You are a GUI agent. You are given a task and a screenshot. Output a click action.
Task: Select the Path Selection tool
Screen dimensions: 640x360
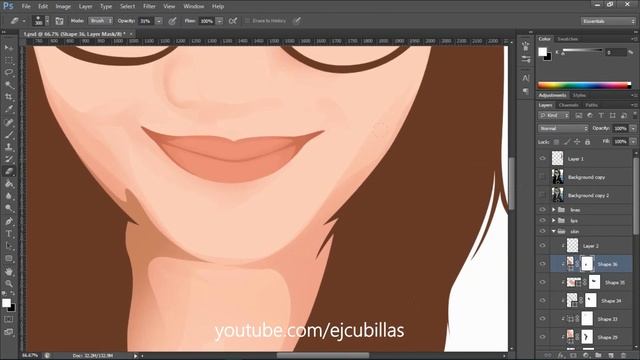point(9,246)
